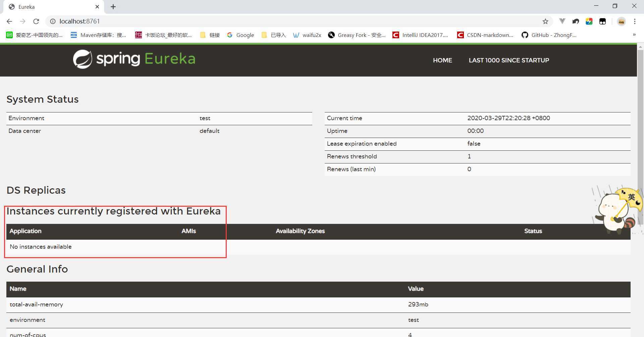644x337 pixels.
Task: Open the iQiyi bookmark
Action: 35,35
